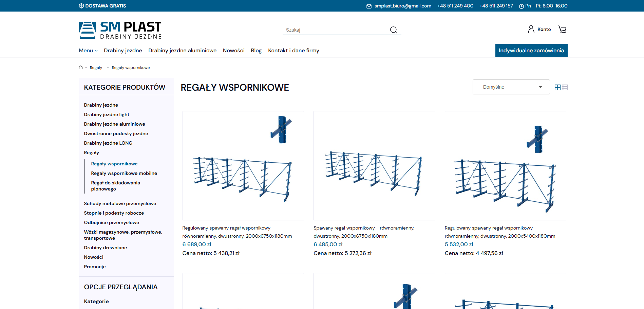Click the Konto user account icon
644x309 pixels.
click(x=531, y=29)
